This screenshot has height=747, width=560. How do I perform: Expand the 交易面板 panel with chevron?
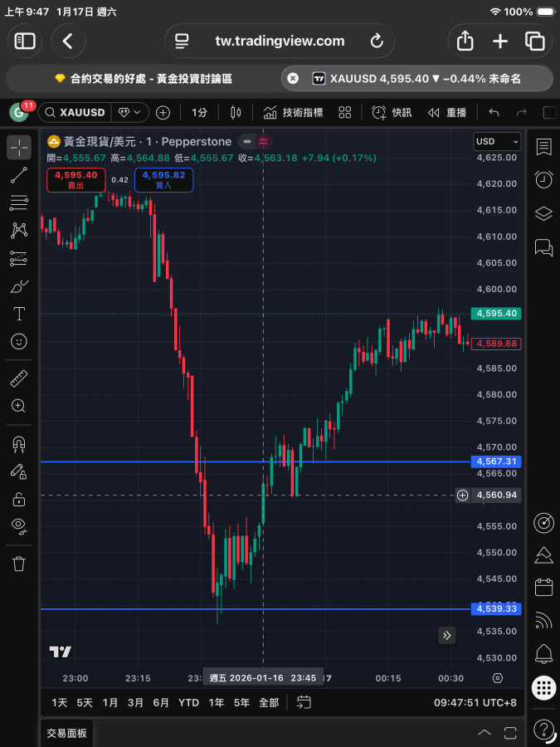point(485,733)
